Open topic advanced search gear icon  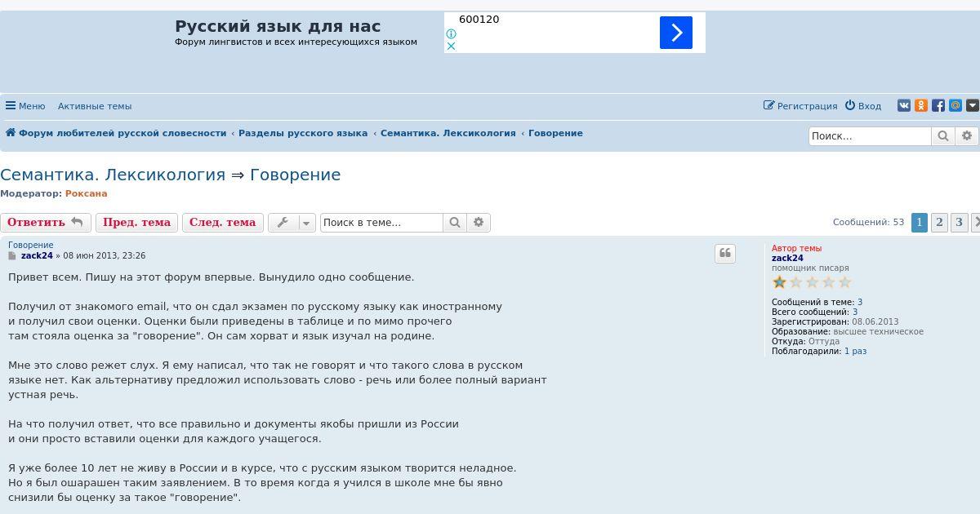pos(479,223)
